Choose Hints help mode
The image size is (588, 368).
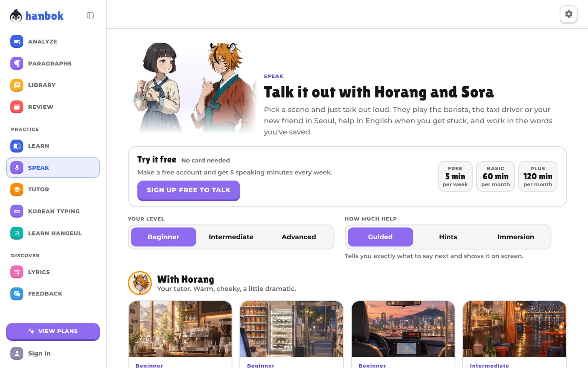tap(448, 237)
